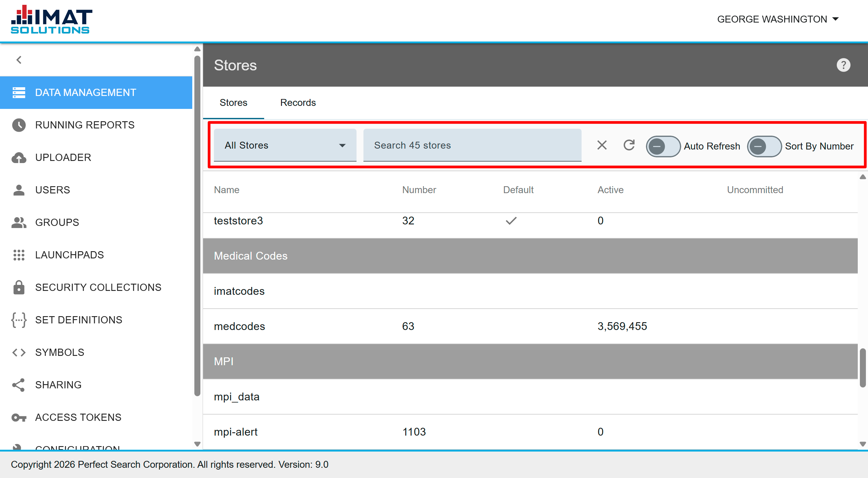Click the Sharing share icon
Screen dimensions: 868x478
point(19,385)
